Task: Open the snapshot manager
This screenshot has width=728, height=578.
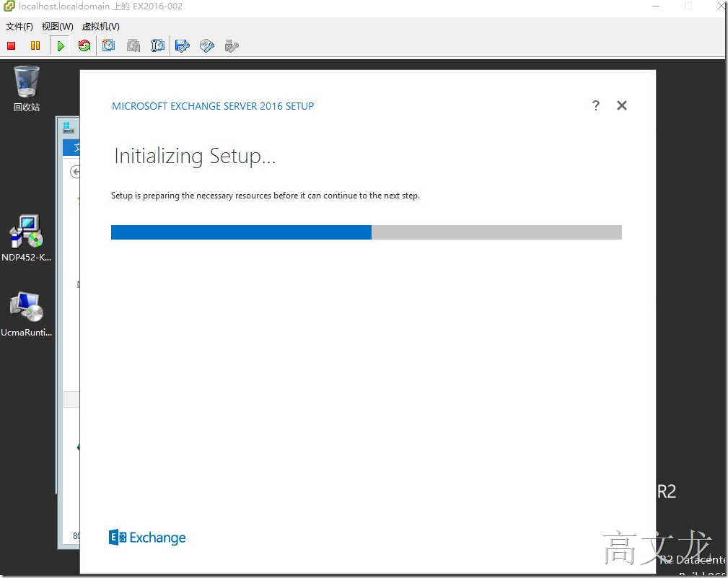Action: point(158,45)
